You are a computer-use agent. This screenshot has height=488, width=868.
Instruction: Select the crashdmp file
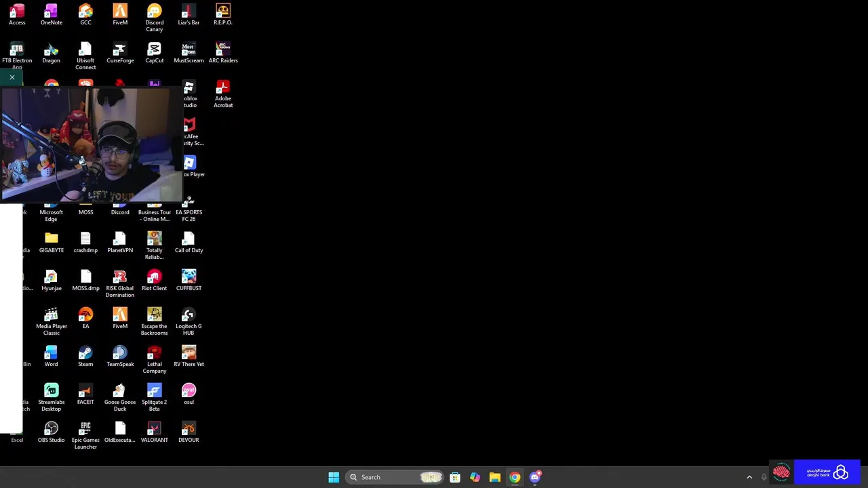point(85,242)
